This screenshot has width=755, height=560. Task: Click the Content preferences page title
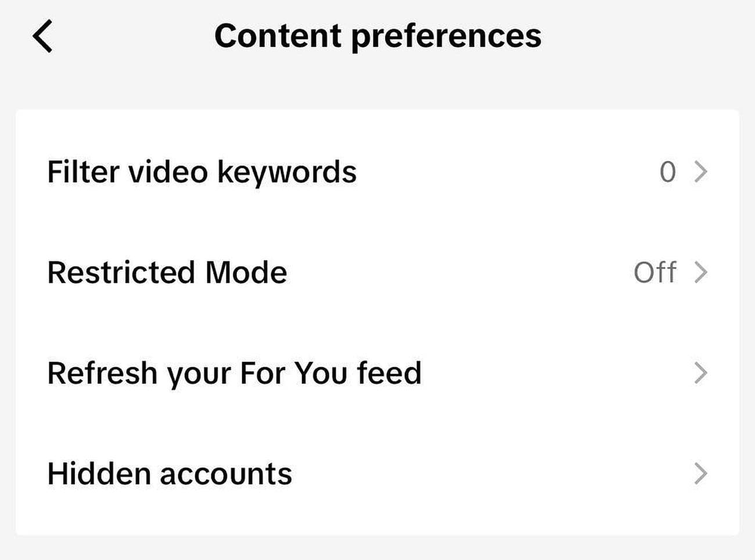378,36
